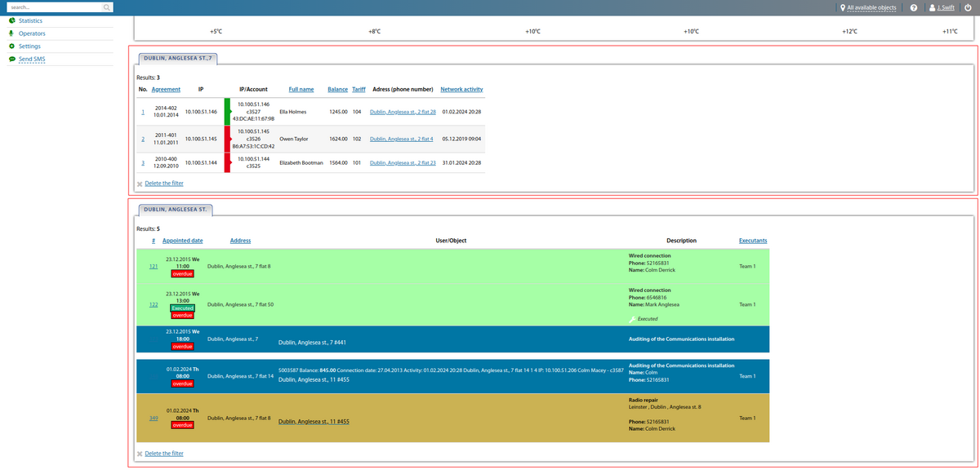
Task: Switch to the DUBLIN, ANGLESEA ST.,7 tab
Action: coord(179,58)
